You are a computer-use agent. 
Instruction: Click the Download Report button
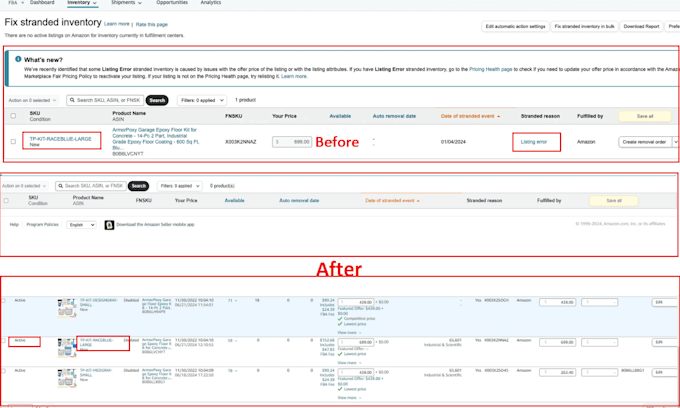point(641,26)
